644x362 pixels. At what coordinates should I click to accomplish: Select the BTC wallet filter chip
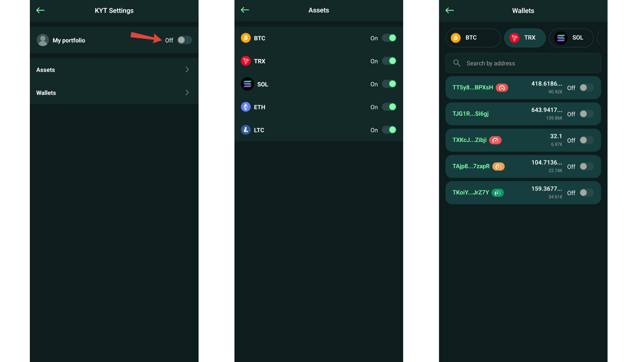pyautogui.click(x=473, y=38)
